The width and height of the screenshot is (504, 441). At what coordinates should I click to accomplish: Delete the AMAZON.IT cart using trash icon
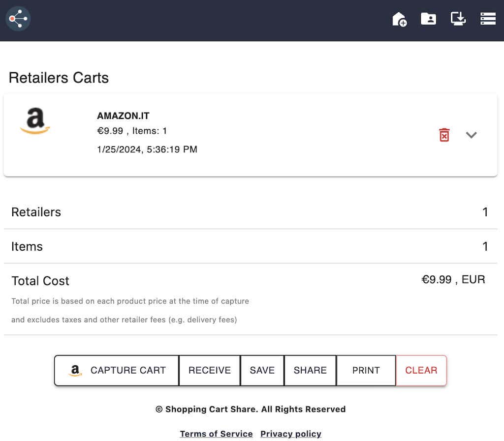pos(444,135)
